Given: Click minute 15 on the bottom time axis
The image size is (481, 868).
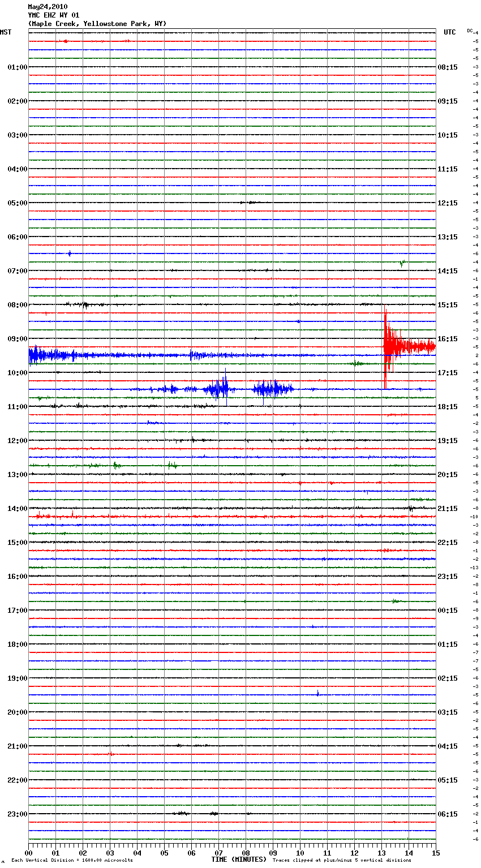Looking at the screenshot, I should coord(436,853).
